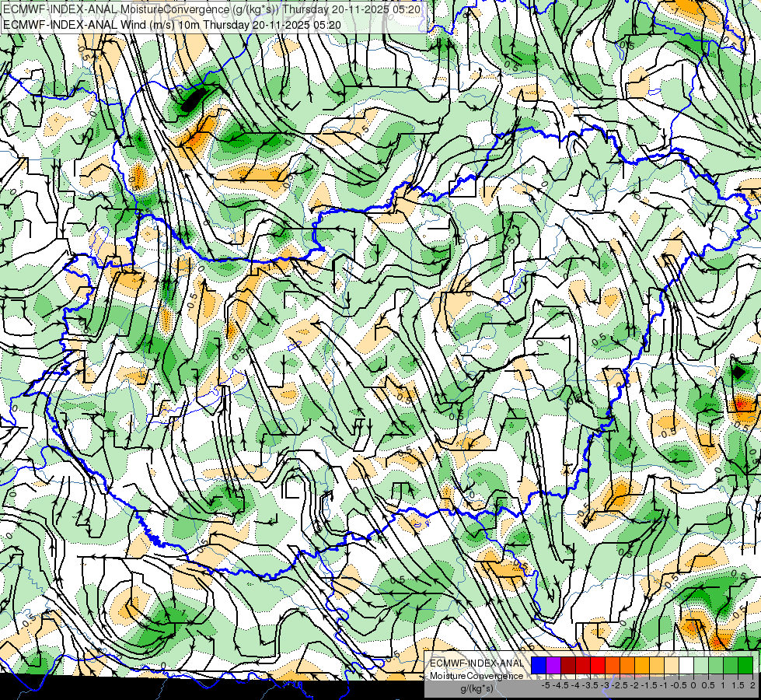761x700 pixels.
Task: Click the 1 tick label in legend
Action: point(723,685)
